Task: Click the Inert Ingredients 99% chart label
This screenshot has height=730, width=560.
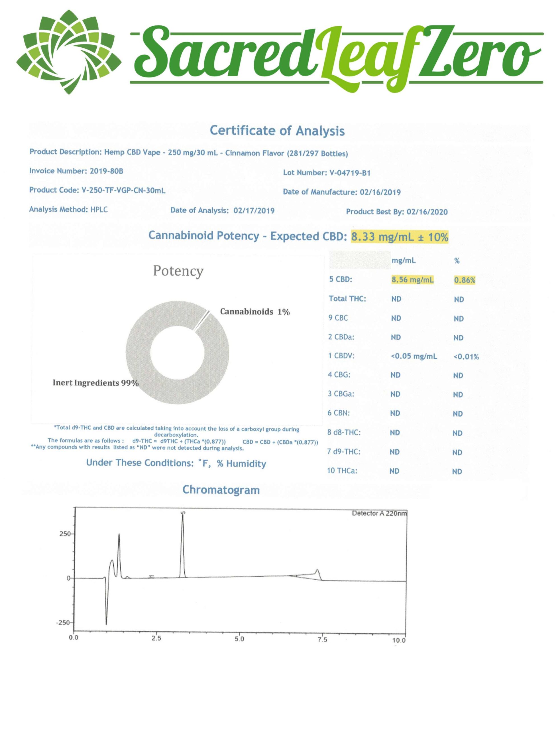Action: click(x=96, y=383)
